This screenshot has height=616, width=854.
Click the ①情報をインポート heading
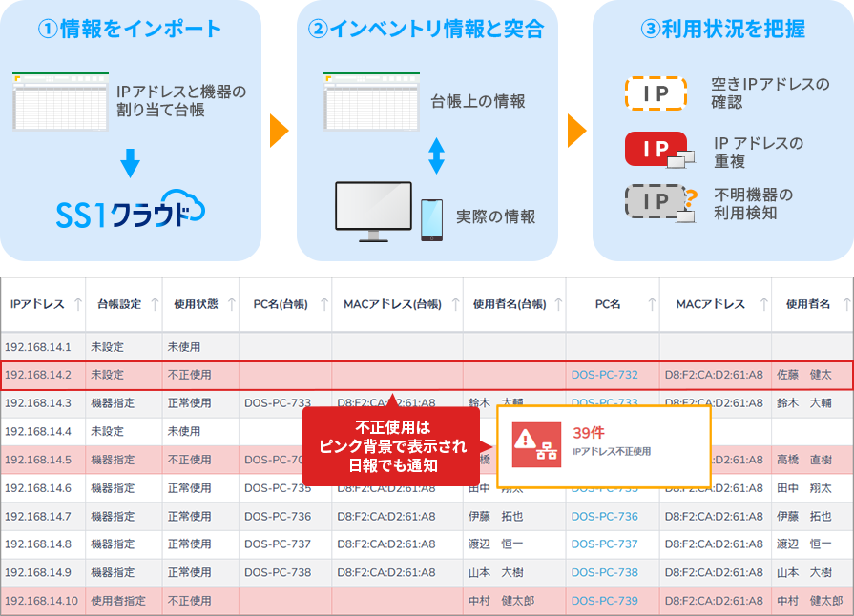tap(130, 29)
